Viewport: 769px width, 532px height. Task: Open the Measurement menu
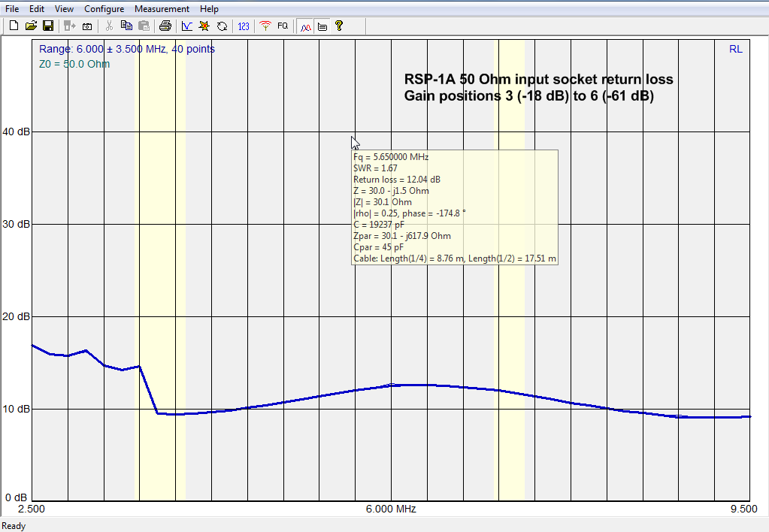[x=162, y=9]
